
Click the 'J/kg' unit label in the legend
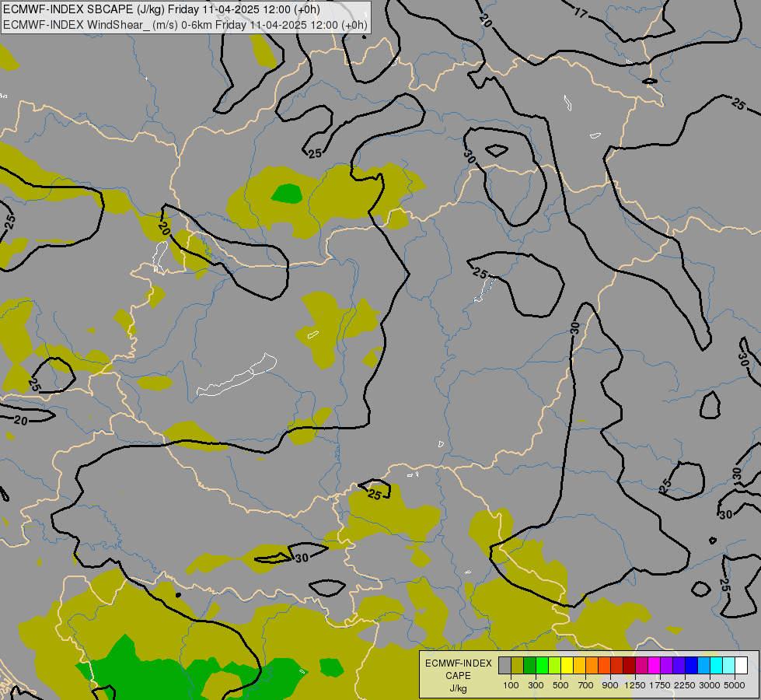coord(458,688)
